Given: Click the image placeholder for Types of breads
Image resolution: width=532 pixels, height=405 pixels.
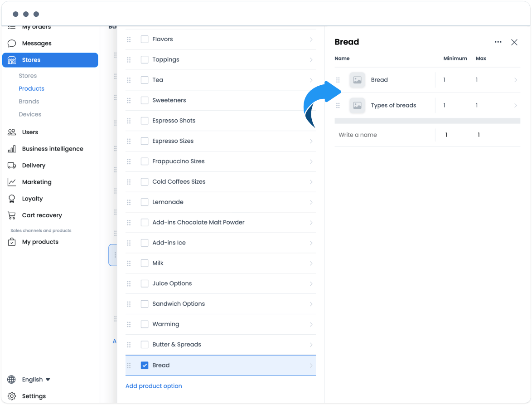Looking at the screenshot, I should coord(357,106).
